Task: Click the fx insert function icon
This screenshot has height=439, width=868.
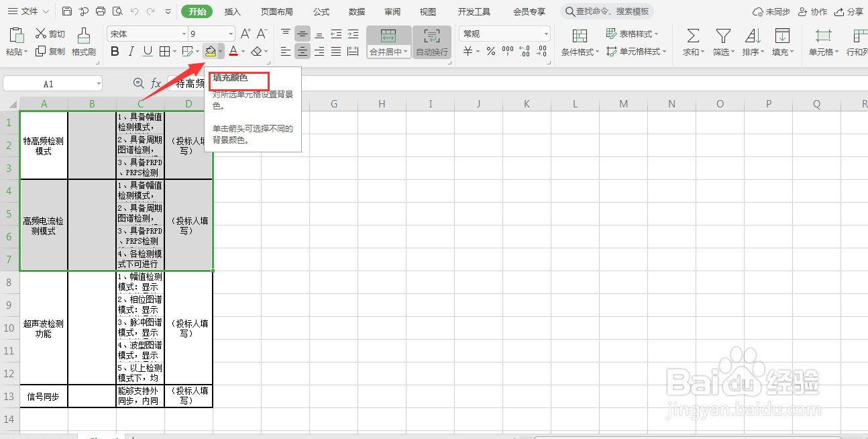Action: (x=156, y=83)
